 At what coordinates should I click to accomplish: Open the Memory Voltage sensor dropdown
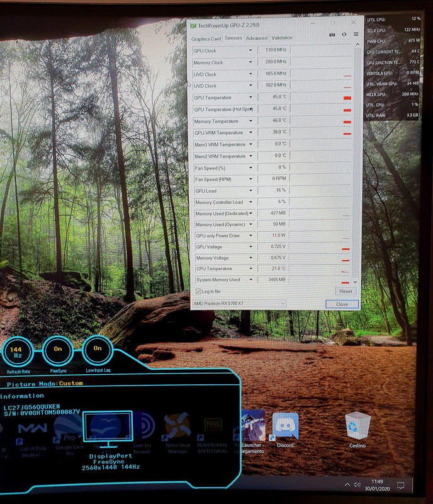coord(250,258)
